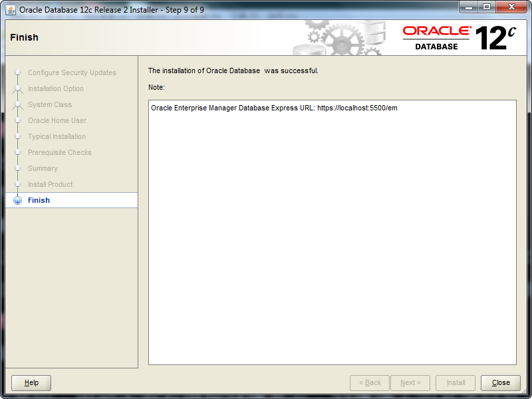Choose the Install Product step
This screenshot has width=532, height=399.
[x=51, y=184]
